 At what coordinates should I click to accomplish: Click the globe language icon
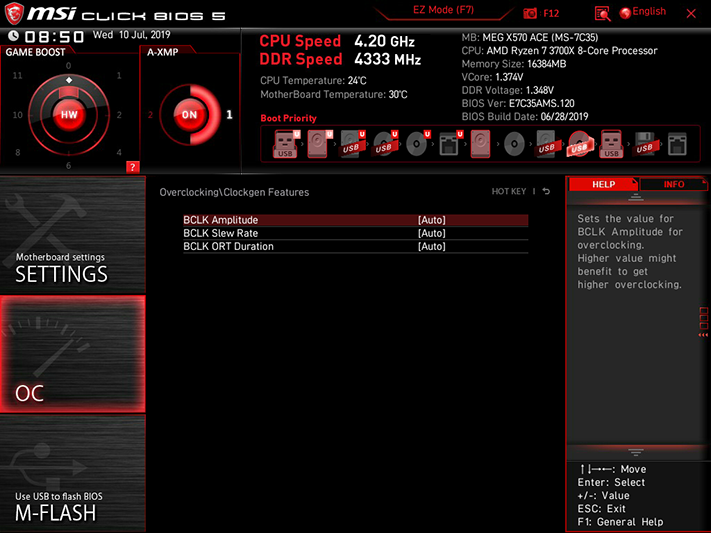625,13
